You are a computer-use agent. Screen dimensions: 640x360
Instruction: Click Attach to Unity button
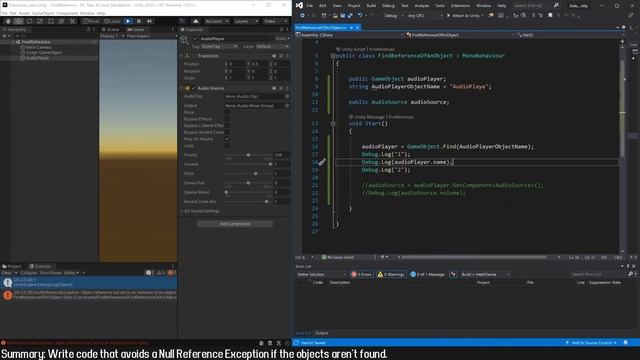465,16
